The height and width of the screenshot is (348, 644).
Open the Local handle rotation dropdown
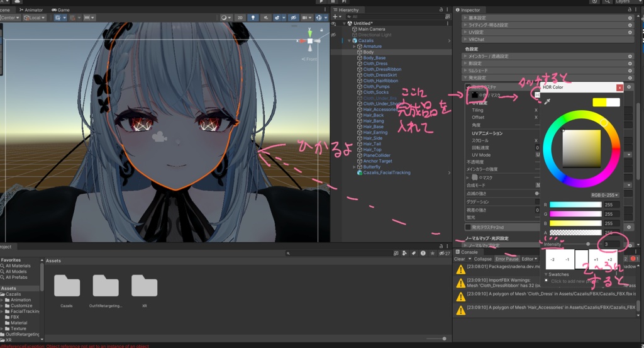(x=34, y=18)
